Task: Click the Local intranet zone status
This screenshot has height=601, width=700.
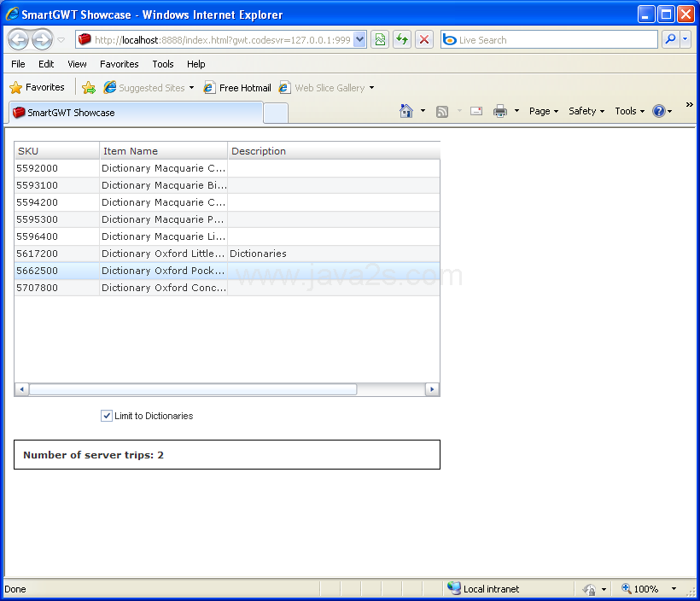Action: pos(483,589)
